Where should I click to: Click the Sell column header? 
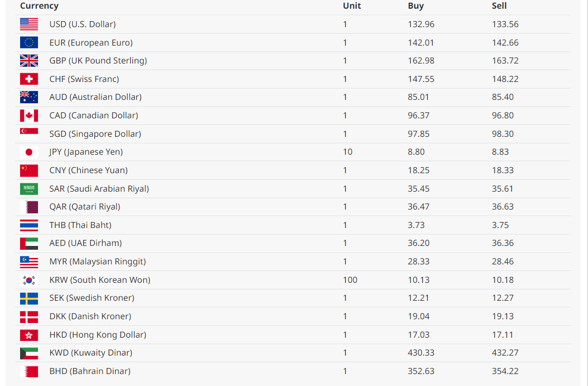[499, 5]
